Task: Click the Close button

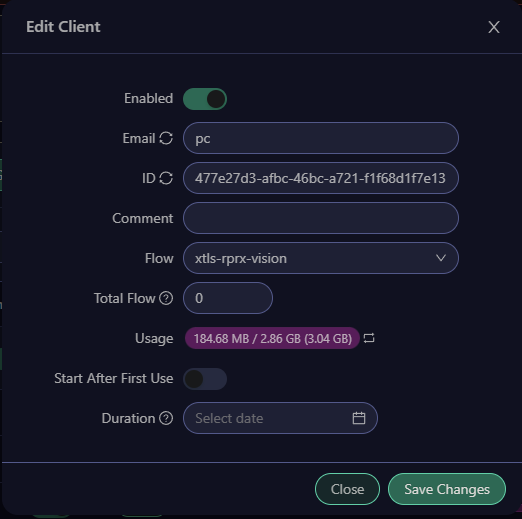Action: 347,489
